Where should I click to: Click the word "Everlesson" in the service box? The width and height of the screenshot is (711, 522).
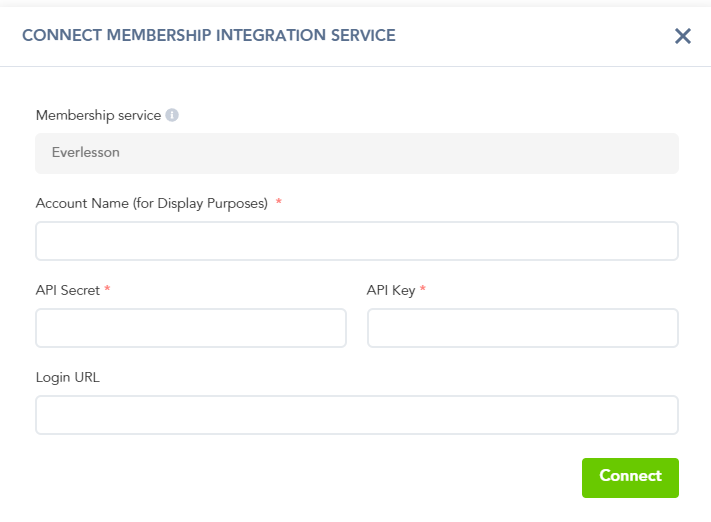coord(85,154)
